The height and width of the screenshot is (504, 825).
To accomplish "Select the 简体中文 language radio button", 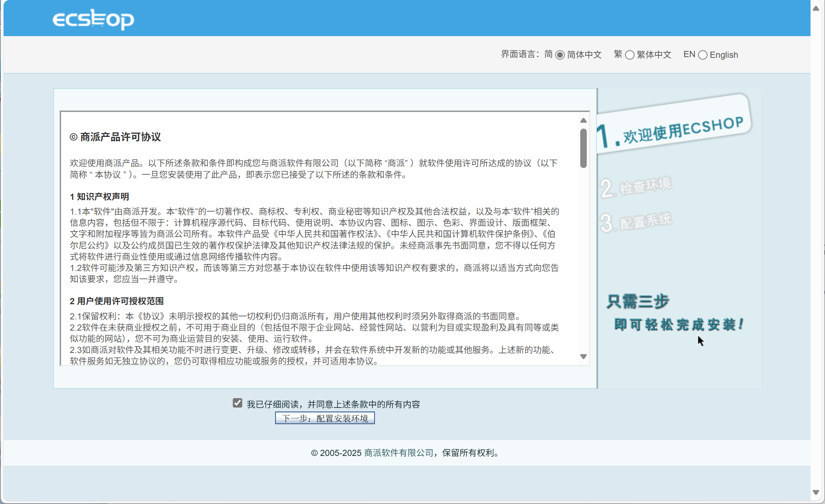I will [560, 55].
